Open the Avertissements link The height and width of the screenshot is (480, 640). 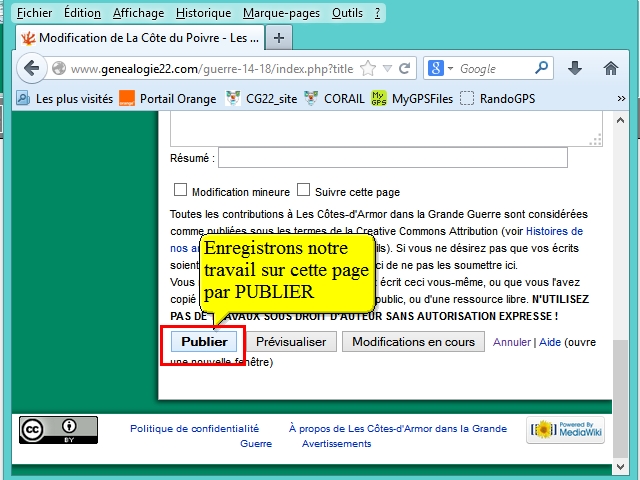[336, 444]
